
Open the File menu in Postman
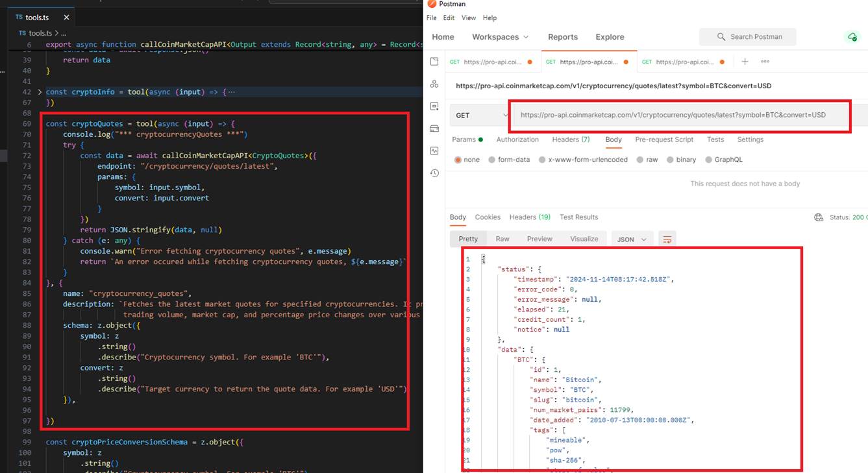click(431, 18)
